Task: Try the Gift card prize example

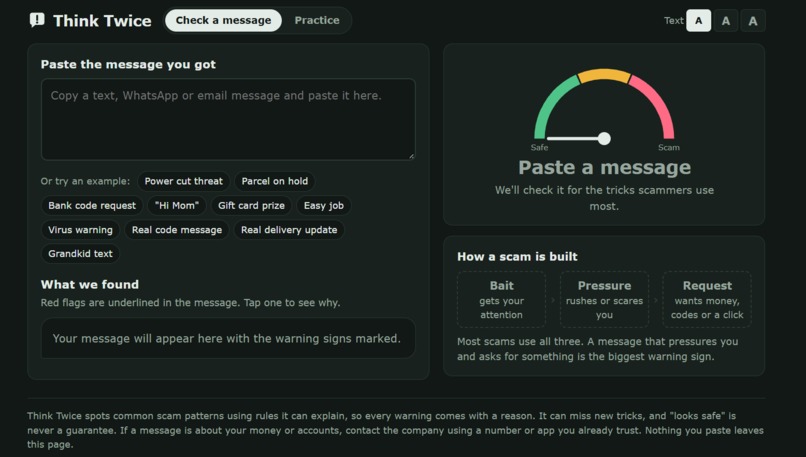Action: pos(251,206)
